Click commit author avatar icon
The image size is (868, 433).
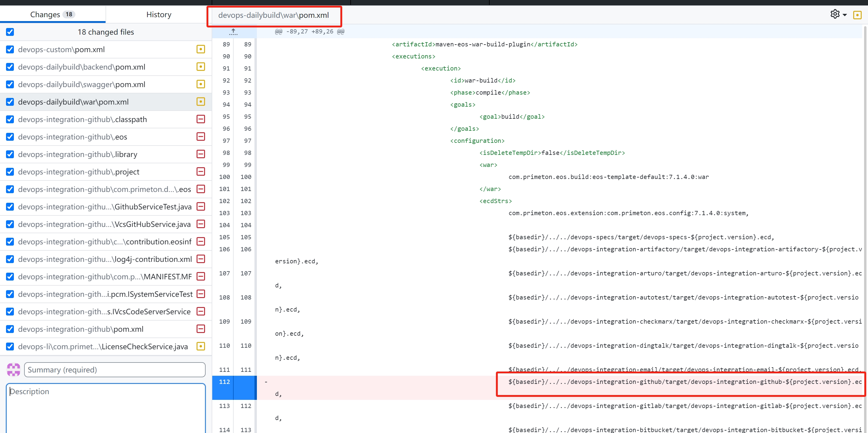click(x=14, y=369)
